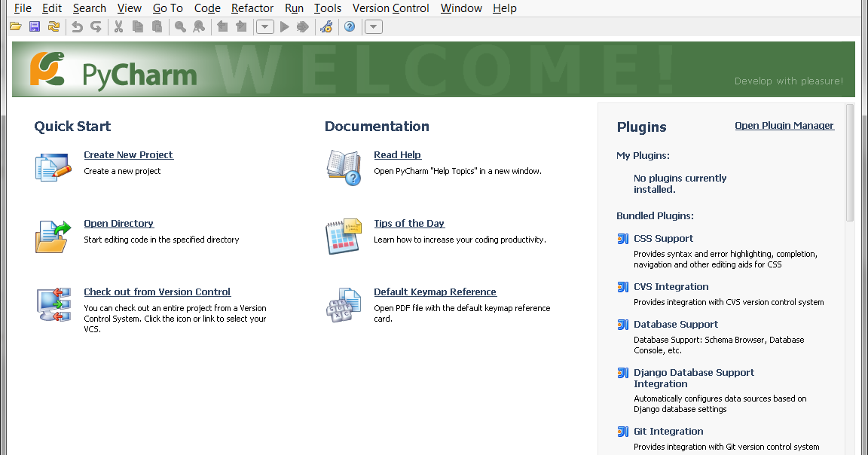Click the Version Control checkout icon
The width and height of the screenshot is (868, 455).
pos(53,304)
